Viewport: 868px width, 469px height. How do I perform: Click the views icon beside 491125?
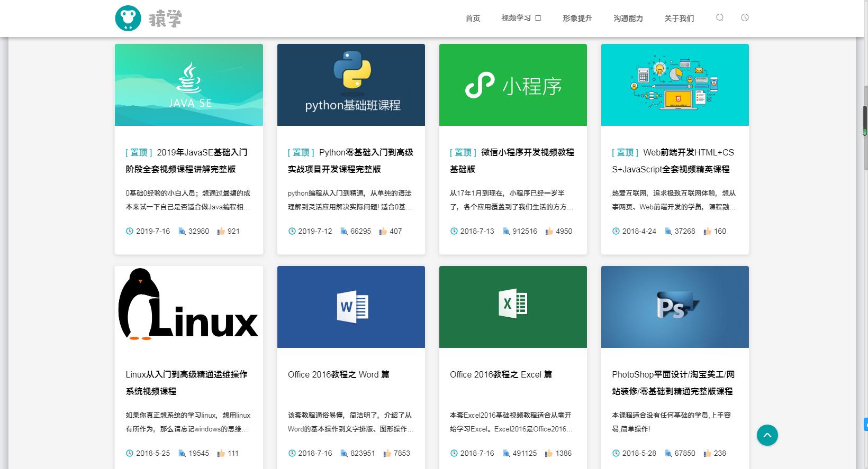click(x=507, y=453)
